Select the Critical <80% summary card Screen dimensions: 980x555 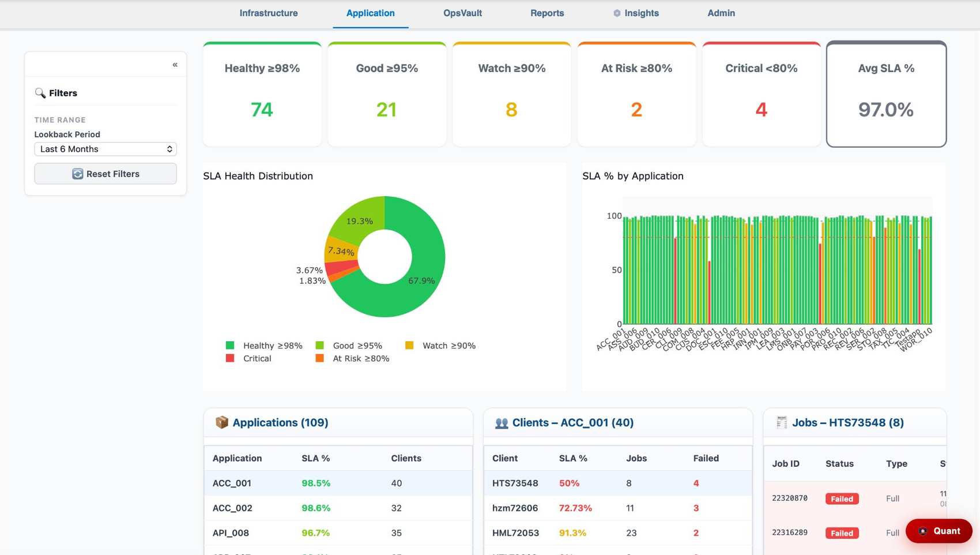[x=761, y=94]
